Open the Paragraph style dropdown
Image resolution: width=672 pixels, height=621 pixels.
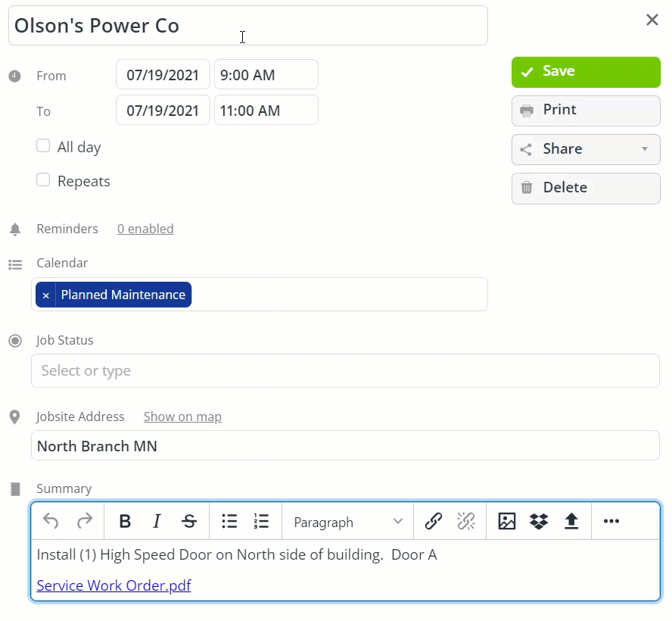[x=347, y=522]
